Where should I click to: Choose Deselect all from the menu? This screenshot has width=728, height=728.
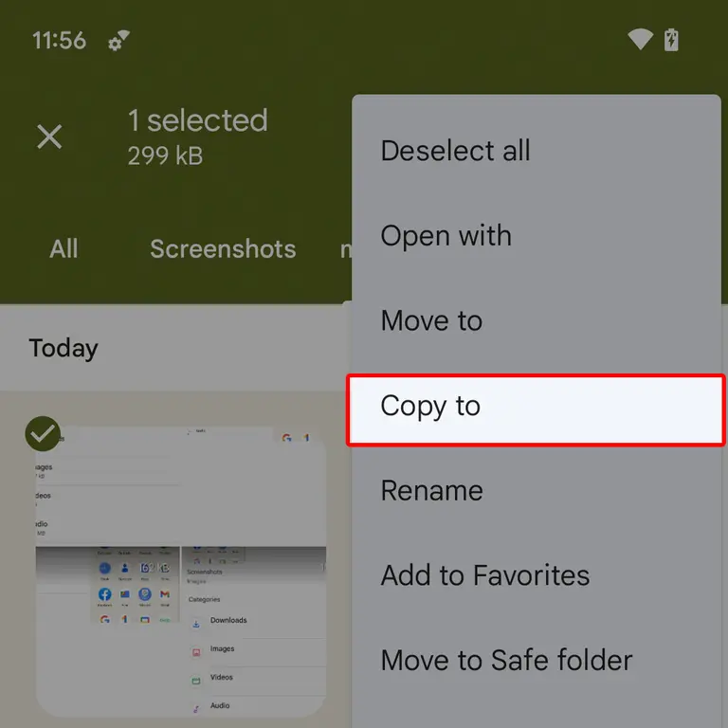tap(455, 151)
